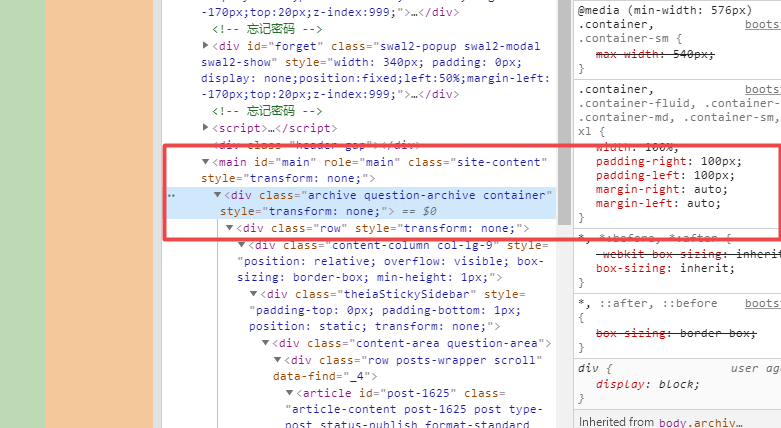Viewport: 781px width, 428px height.
Task: Open bootstrap source link for ::after ::before rule
Action: coord(763,303)
